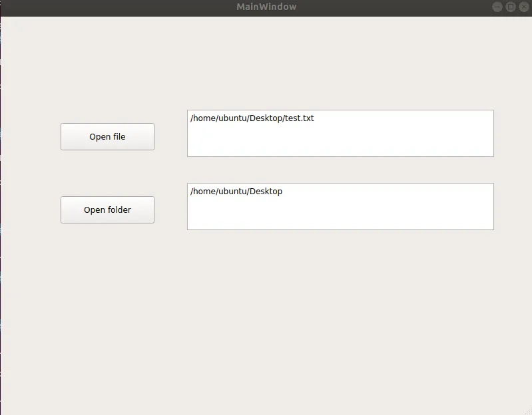Close the MainWindow window

pyautogui.click(x=523, y=7)
